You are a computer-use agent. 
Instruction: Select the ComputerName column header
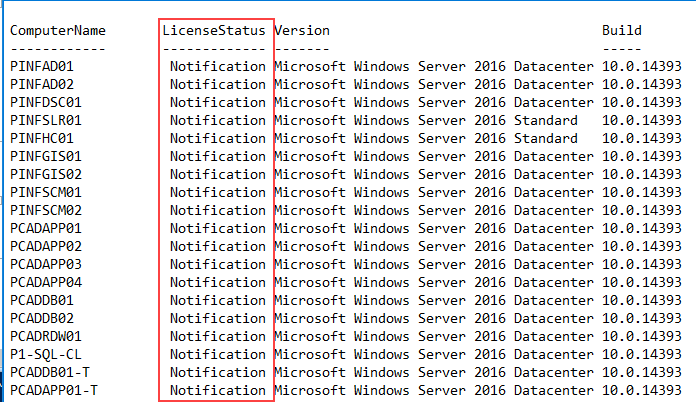click(x=58, y=31)
